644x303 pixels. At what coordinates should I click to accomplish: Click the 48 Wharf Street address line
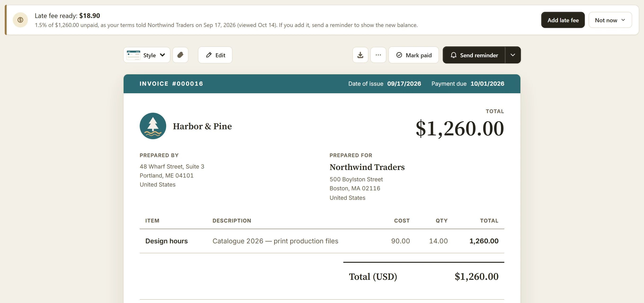(172, 166)
